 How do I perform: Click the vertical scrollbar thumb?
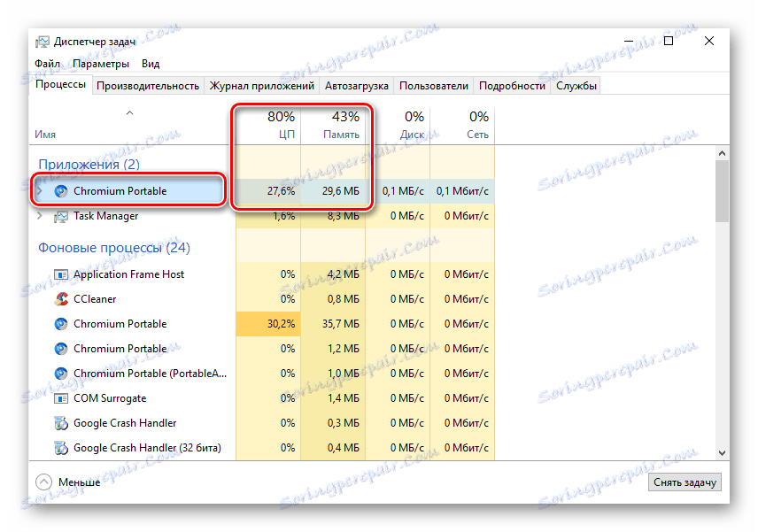723,191
